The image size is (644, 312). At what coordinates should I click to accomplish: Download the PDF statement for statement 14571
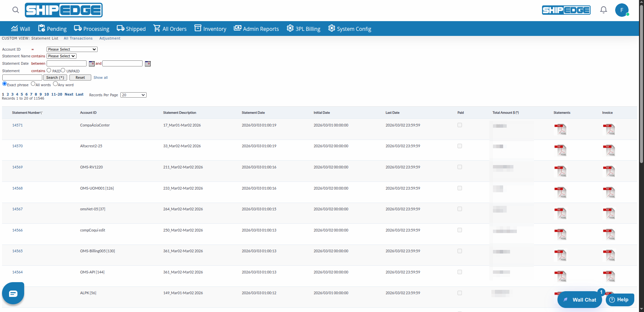coord(561,129)
